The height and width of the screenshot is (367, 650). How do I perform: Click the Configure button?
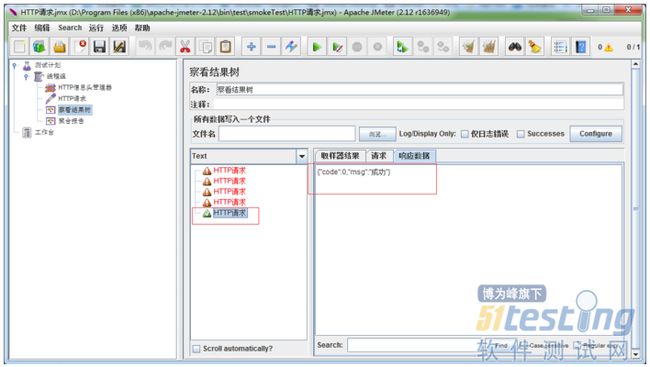point(596,134)
